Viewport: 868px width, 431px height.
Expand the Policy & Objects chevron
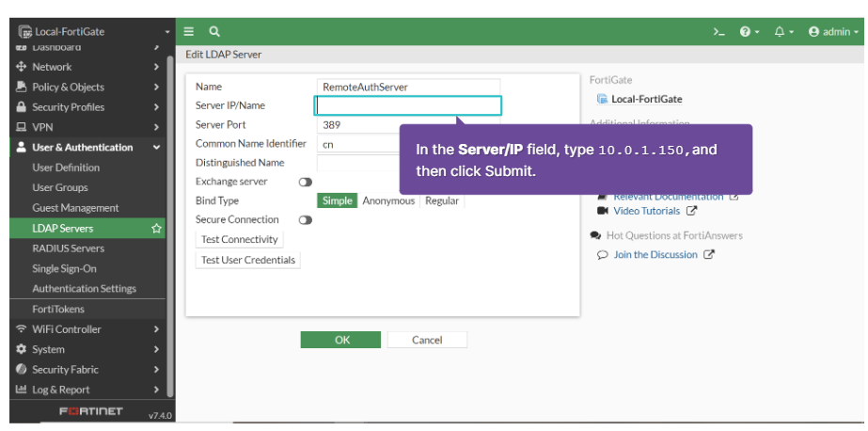tap(157, 87)
